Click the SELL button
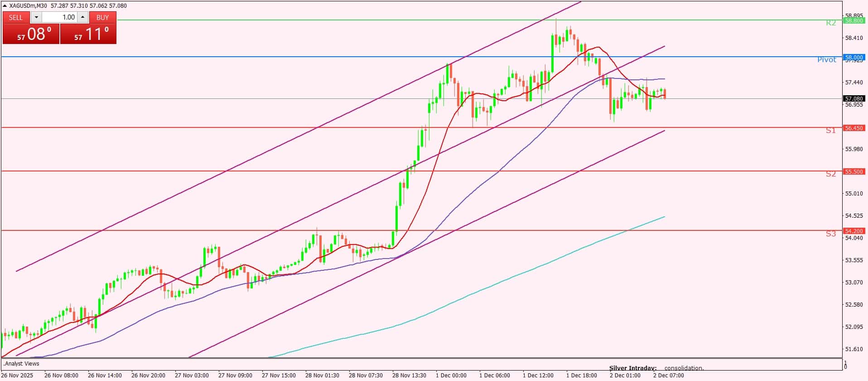The image size is (868, 381). click(x=16, y=17)
